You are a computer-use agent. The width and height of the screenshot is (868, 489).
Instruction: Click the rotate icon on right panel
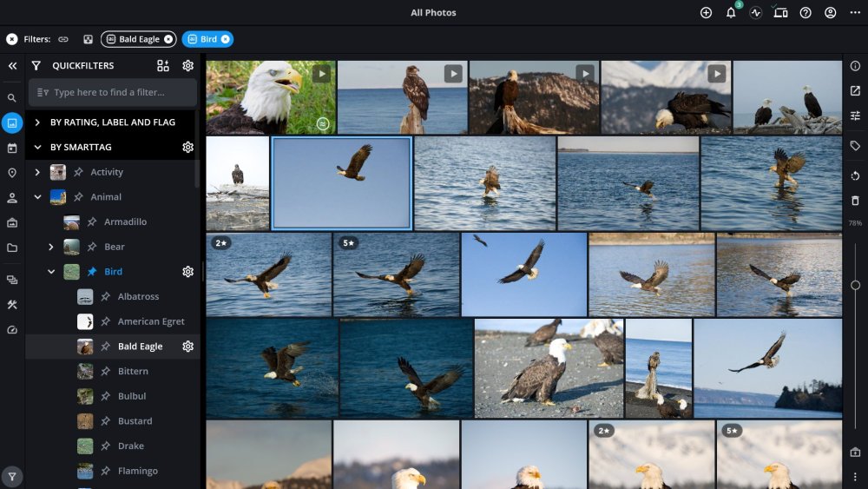point(855,176)
